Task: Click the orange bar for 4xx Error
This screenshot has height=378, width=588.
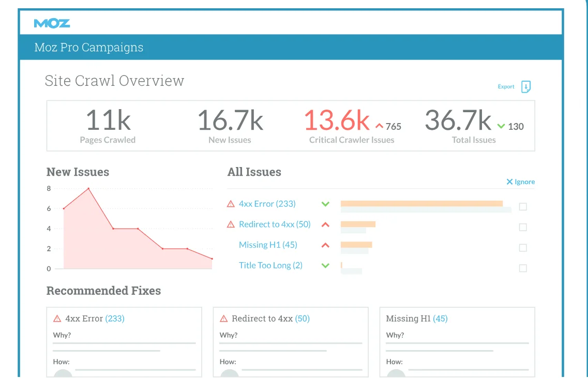Action: [421, 204]
